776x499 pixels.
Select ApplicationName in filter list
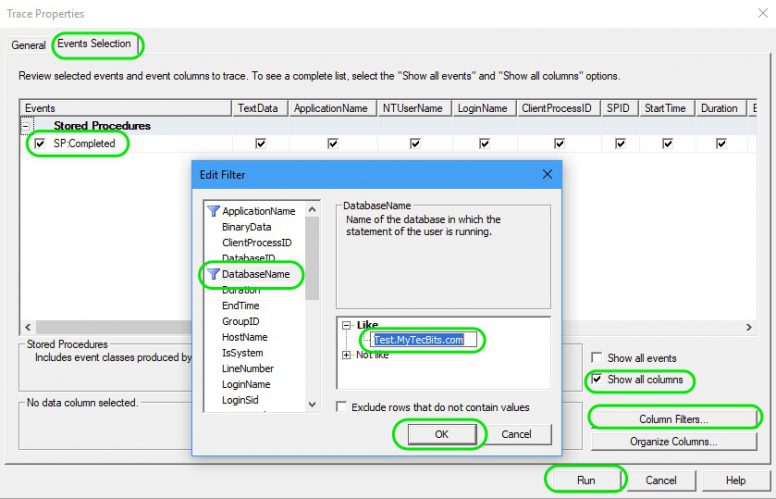coord(258,211)
